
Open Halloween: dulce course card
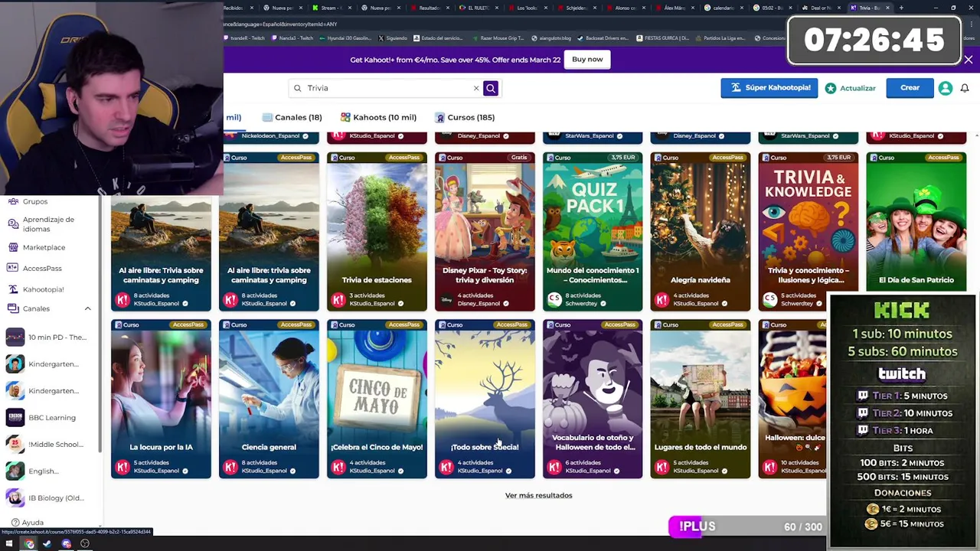click(x=792, y=399)
